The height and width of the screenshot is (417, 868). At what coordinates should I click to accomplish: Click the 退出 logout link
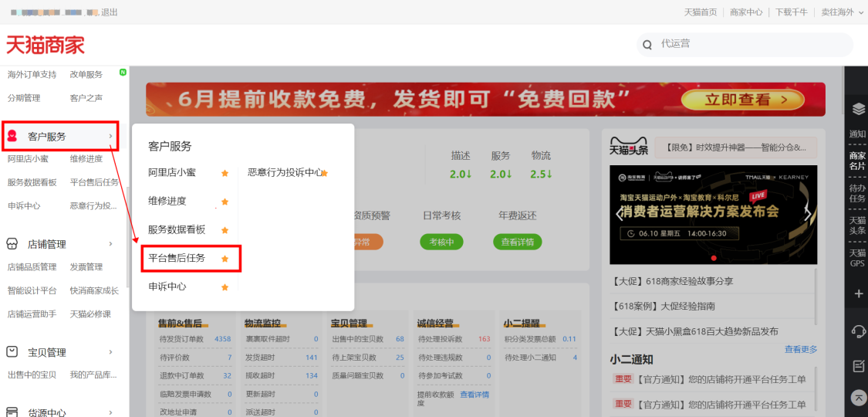pyautogui.click(x=109, y=12)
